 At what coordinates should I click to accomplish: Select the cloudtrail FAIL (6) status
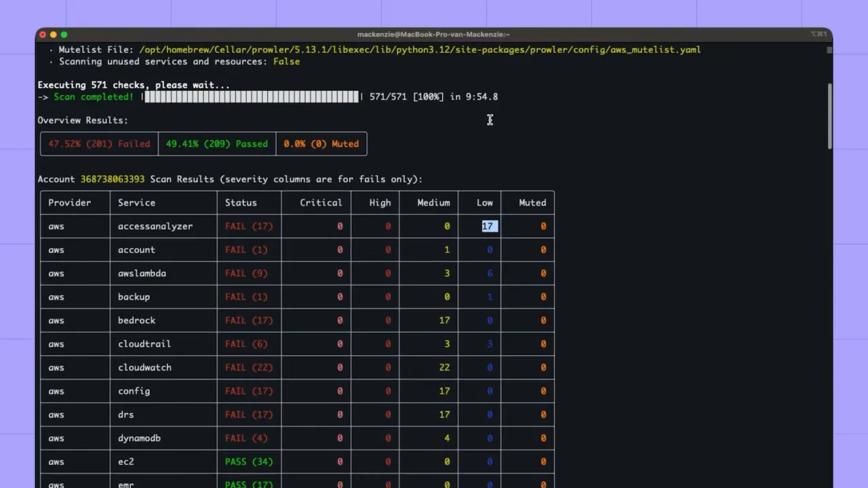(x=245, y=344)
